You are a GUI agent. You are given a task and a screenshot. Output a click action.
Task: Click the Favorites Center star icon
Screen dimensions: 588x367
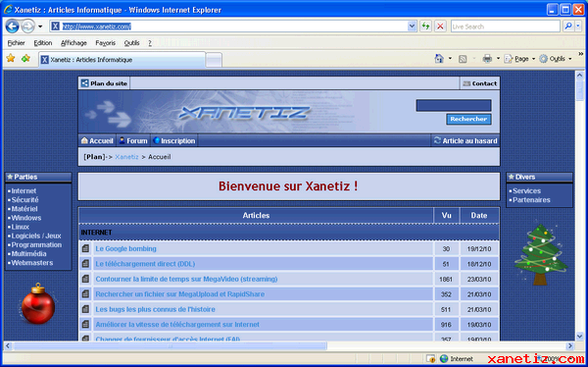click(x=11, y=58)
